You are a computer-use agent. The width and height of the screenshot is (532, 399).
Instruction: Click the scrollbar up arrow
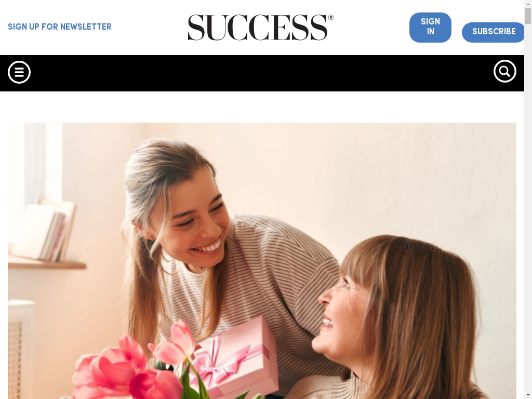528,3
